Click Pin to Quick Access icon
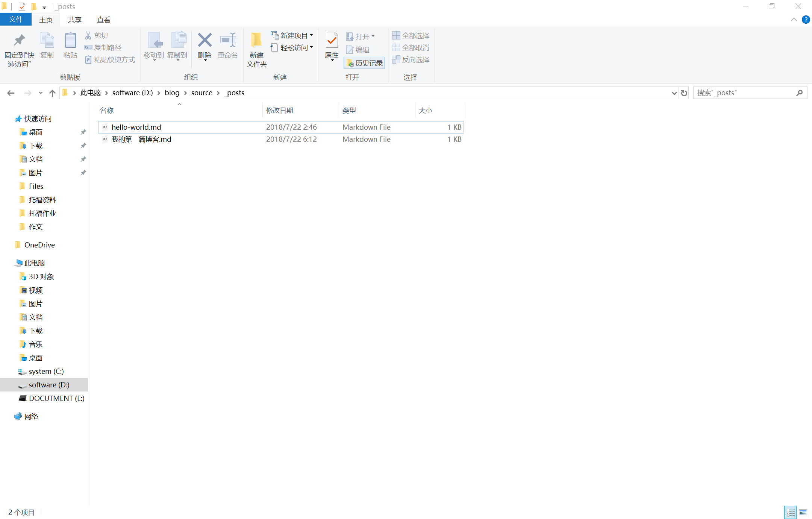 tap(19, 41)
